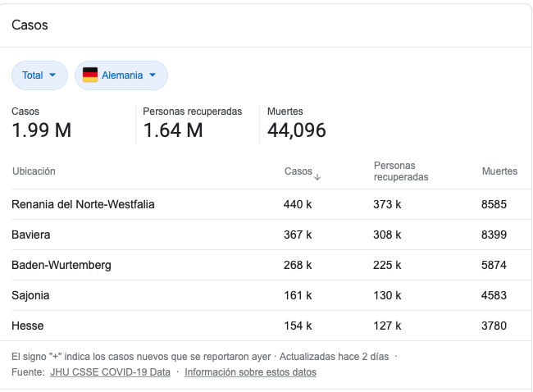Click the German flag icon

(x=90, y=75)
